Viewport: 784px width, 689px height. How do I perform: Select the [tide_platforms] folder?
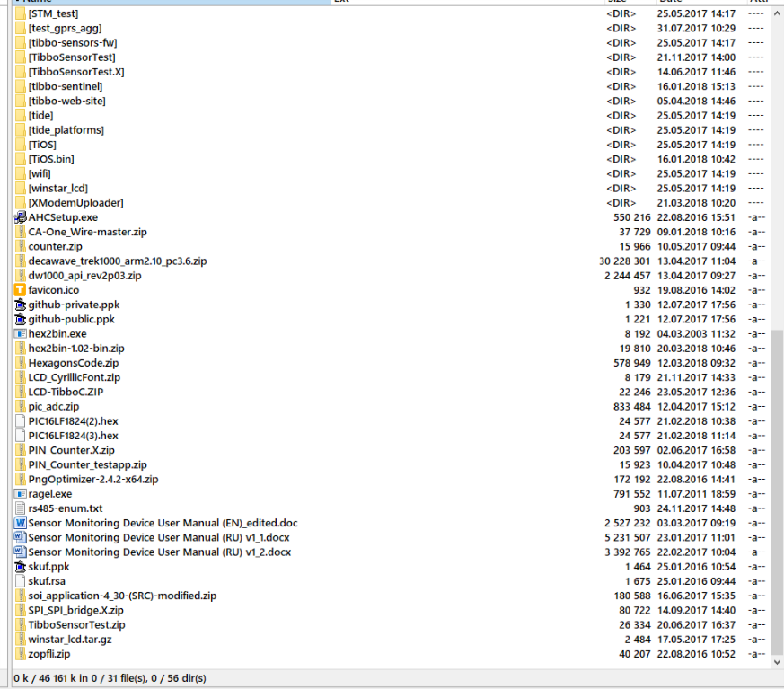66,130
